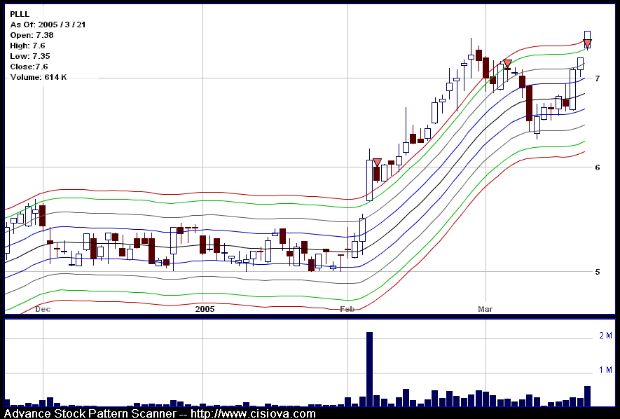Click the Volume: 614 K value
620x419 pixels.
tap(38, 77)
